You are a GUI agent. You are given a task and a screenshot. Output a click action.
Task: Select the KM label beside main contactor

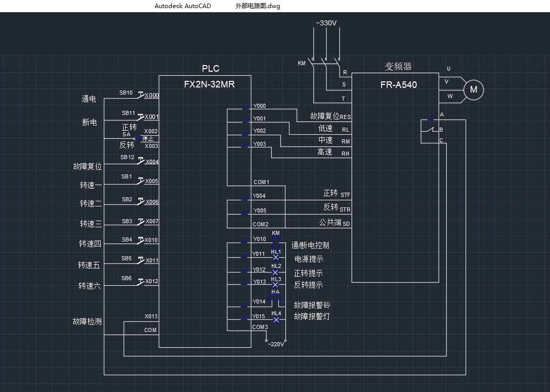[x=302, y=63]
